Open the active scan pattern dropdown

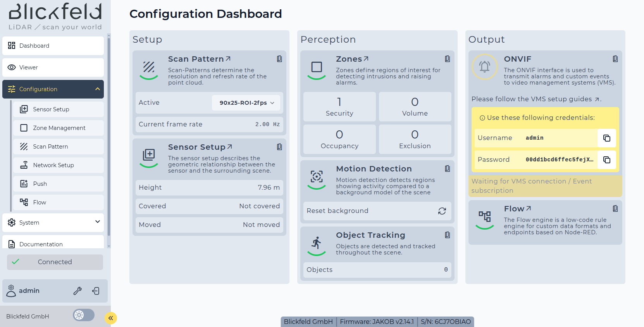246,103
